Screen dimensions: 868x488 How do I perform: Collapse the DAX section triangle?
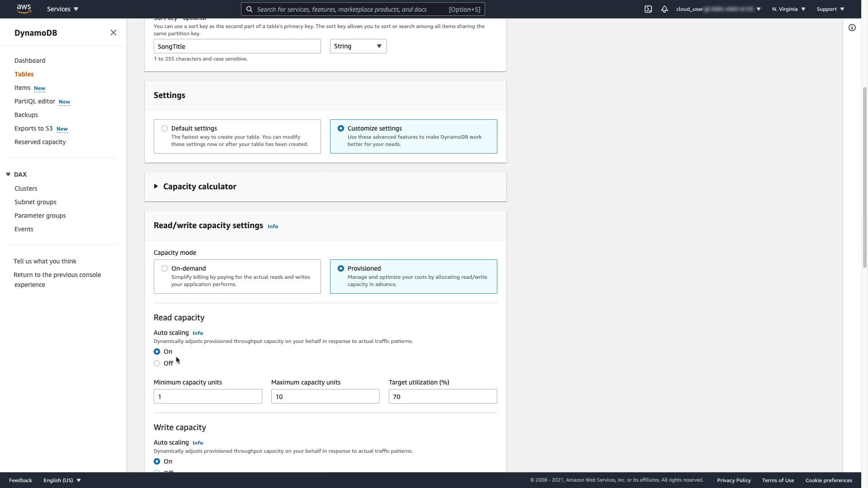[8, 174]
